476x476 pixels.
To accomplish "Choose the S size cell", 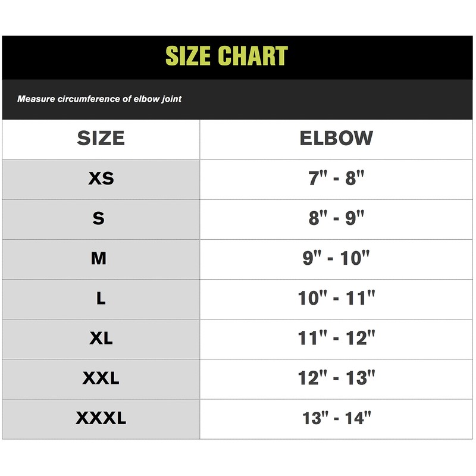I will tap(99, 218).
